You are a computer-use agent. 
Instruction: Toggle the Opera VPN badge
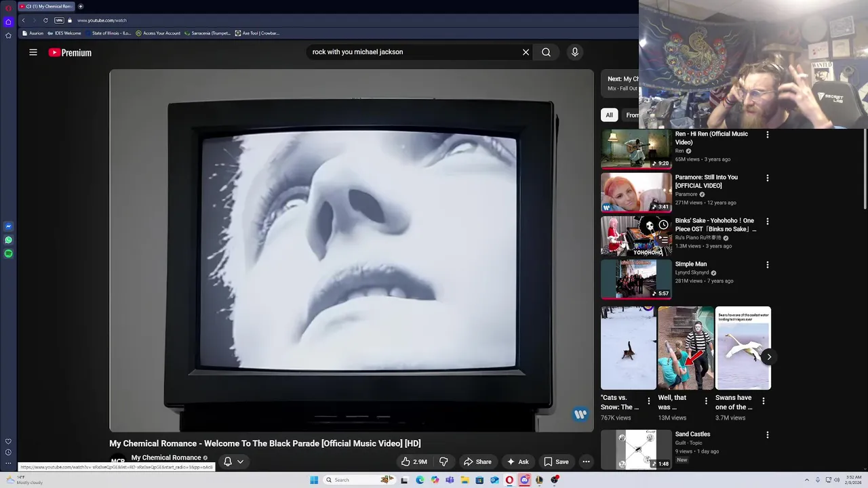[x=59, y=20]
